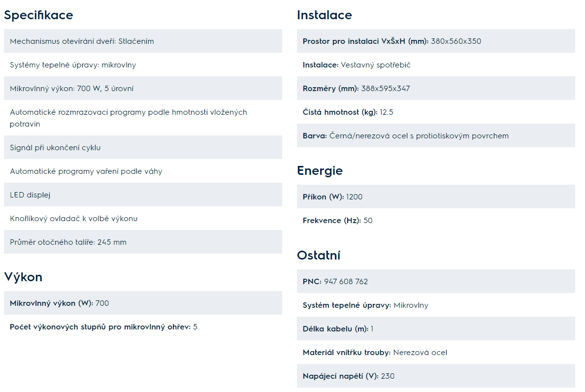Image resolution: width=585 pixels, height=392 pixels.
Task: Select the Mechanismus otevírání dveří row
Action: pos(143,41)
